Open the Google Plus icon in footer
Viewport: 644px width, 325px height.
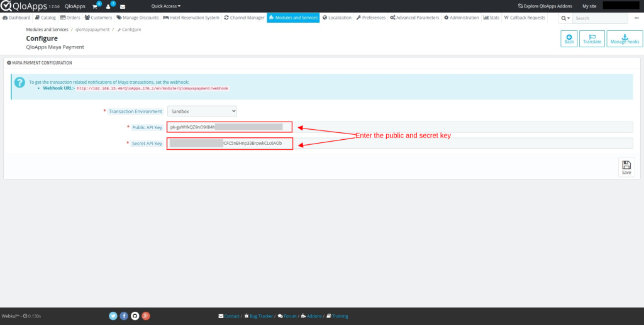click(145, 316)
